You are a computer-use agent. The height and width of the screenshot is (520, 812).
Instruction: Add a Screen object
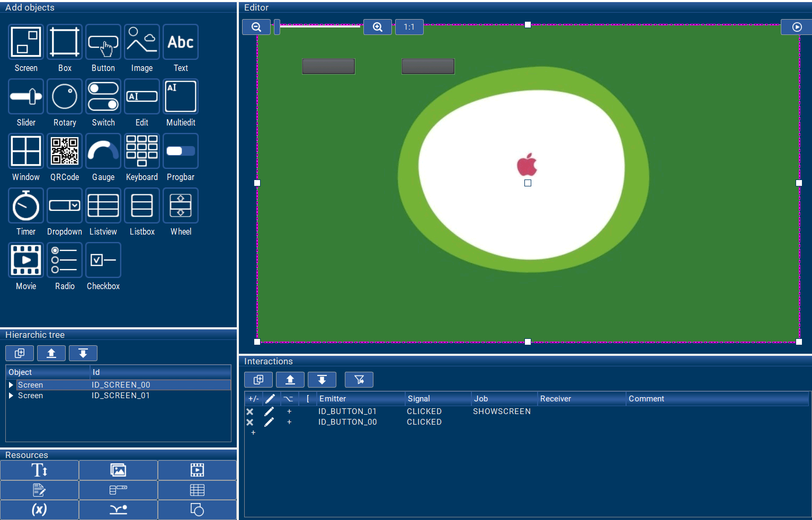pyautogui.click(x=26, y=42)
